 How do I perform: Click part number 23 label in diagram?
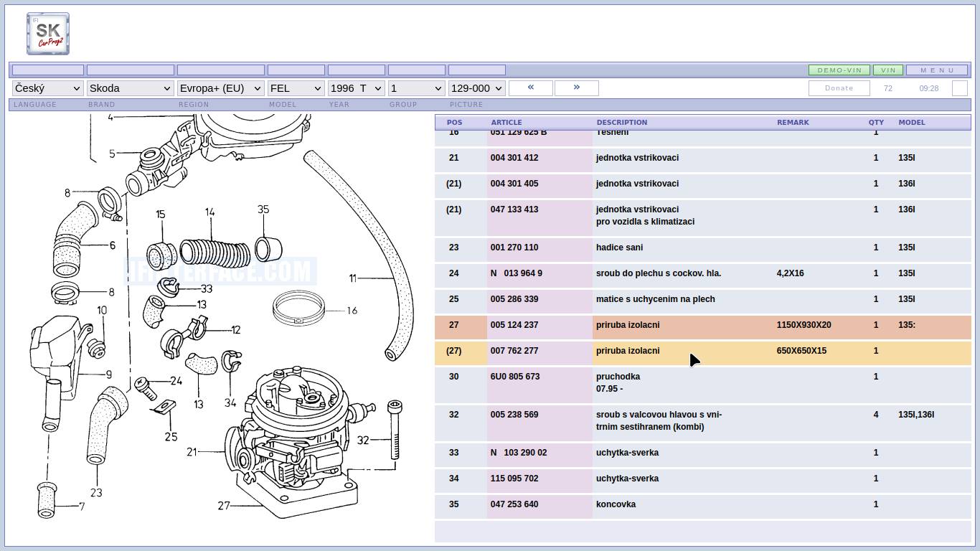click(96, 493)
